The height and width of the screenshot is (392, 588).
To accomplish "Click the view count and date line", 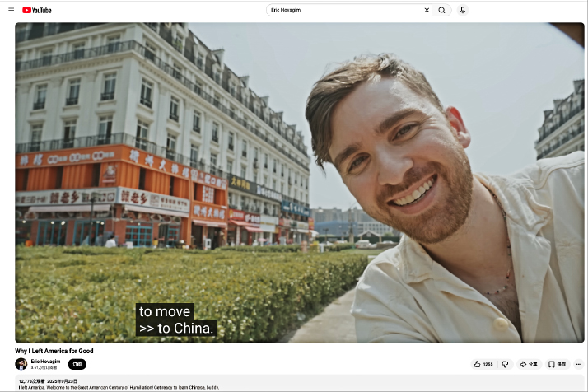I will (x=48, y=381).
